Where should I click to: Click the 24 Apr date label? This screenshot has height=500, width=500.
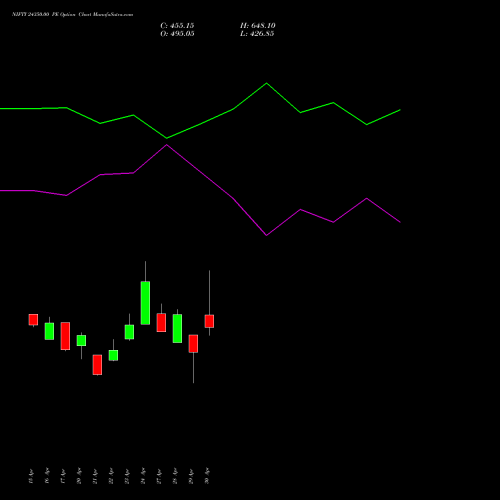[143, 476]
